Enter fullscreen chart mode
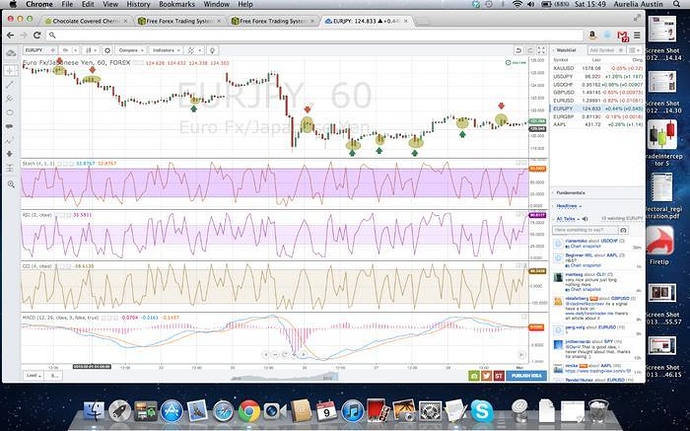 (x=542, y=50)
